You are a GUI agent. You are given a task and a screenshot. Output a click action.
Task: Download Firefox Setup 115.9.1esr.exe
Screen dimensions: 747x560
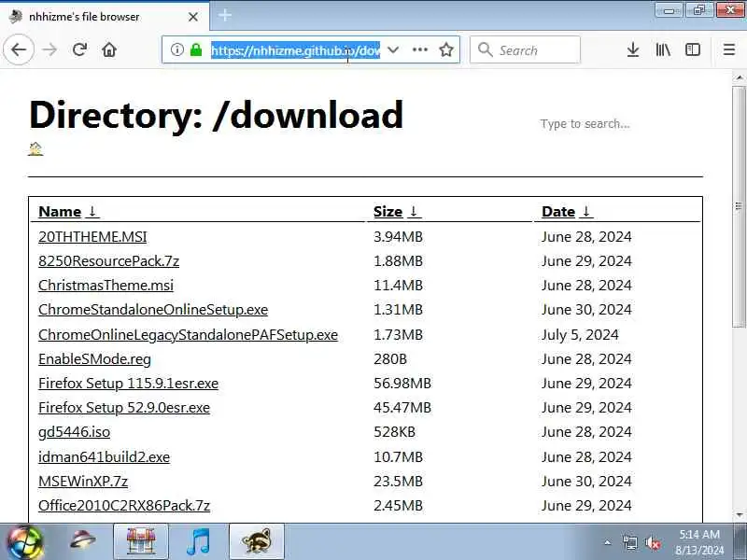tap(128, 384)
